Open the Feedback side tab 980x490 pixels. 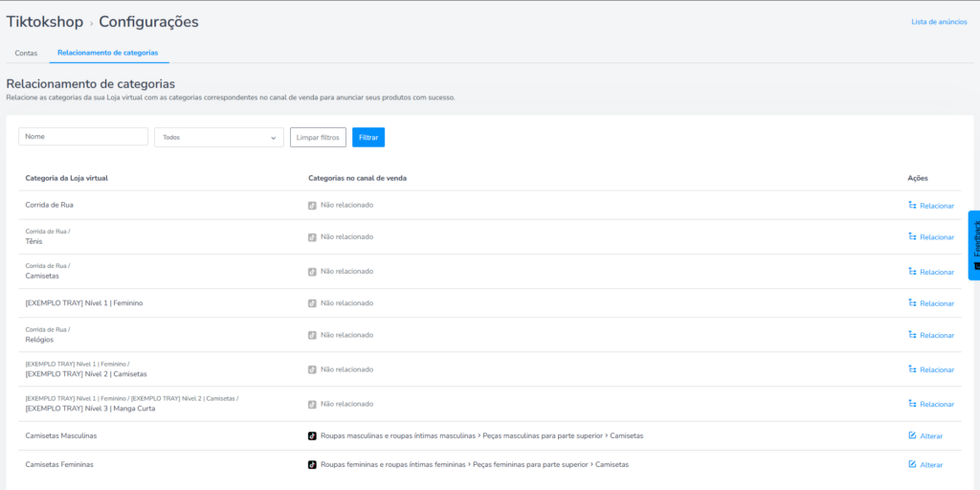(x=974, y=245)
